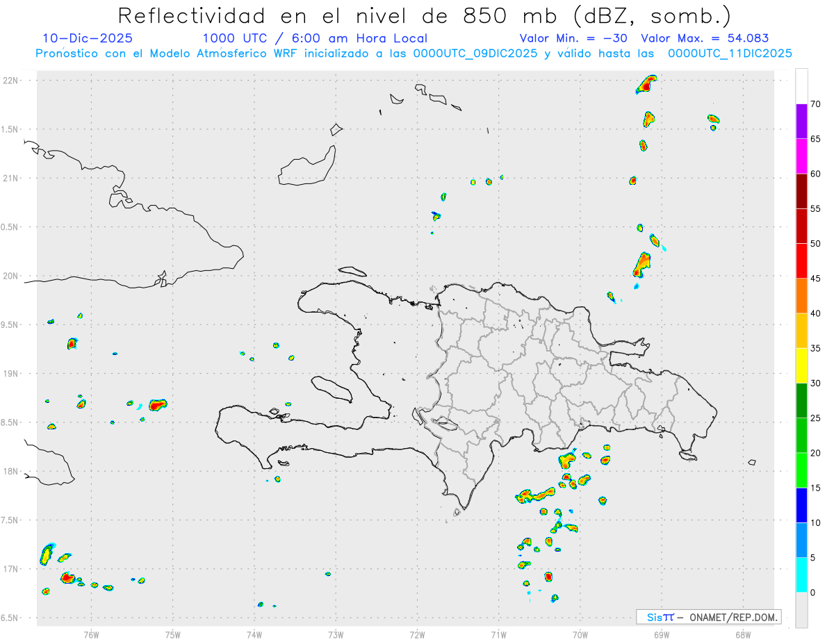The height and width of the screenshot is (644, 834).
Task: Click the colorbar label '60'
Action: tap(815, 174)
